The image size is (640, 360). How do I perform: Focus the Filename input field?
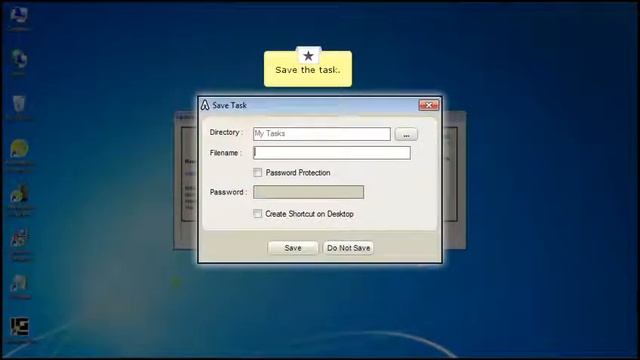tap(332, 153)
